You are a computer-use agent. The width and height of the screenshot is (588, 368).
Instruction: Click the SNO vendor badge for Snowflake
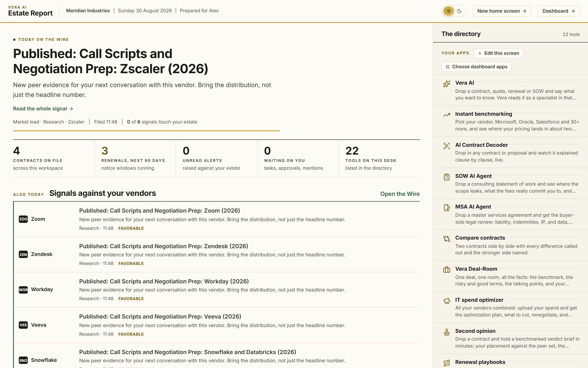click(x=23, y=360)
